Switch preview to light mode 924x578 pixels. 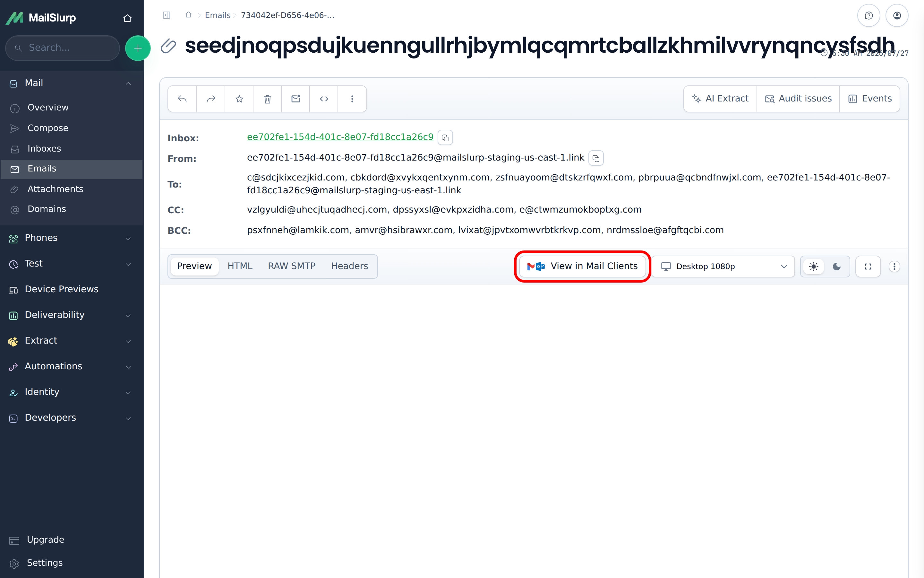[x=813, y=267]
